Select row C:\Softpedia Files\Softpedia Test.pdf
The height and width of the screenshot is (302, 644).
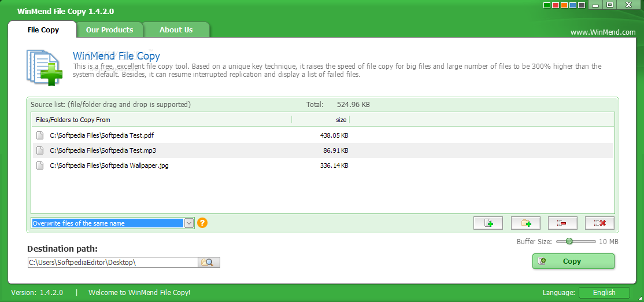click(x=323, y=135)
